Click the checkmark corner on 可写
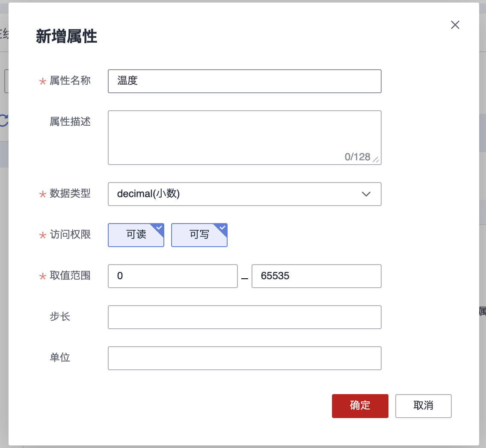Screen dimensions: 486x448 coord(222,228)
